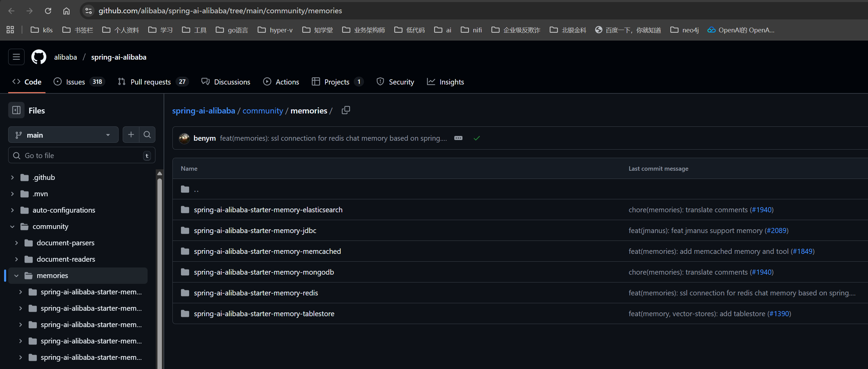Viewport: 868px width, 369px height.
Task: Open the Pull requests tab
Action: point(150,82)
